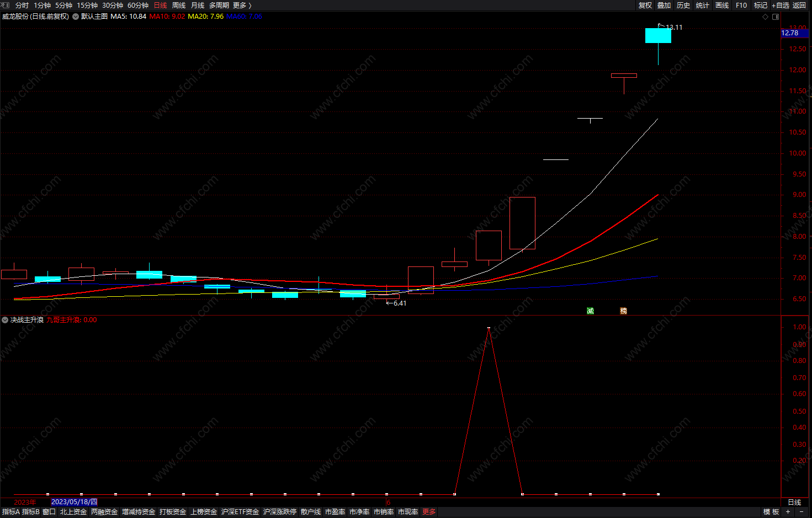Zoom out with the minus icon
The width and height of the screenshot is (812, 518).
802,512
